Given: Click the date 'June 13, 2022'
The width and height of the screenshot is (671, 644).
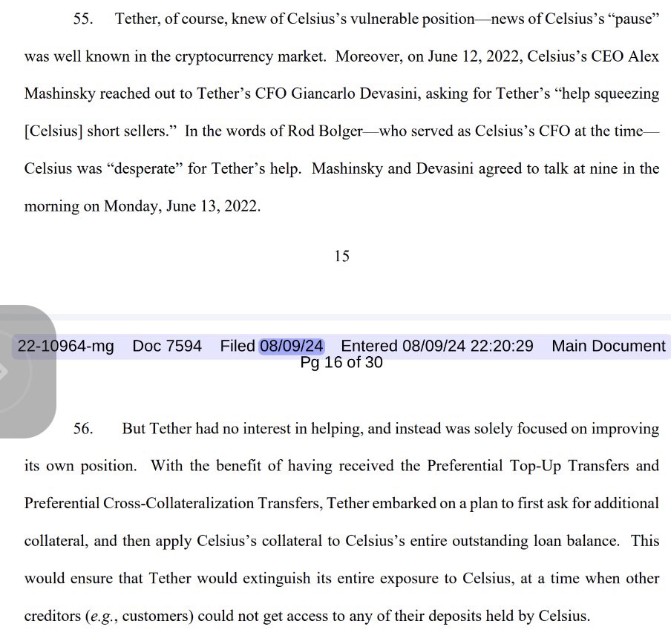Looking at the screenshot, I should 213,206.
